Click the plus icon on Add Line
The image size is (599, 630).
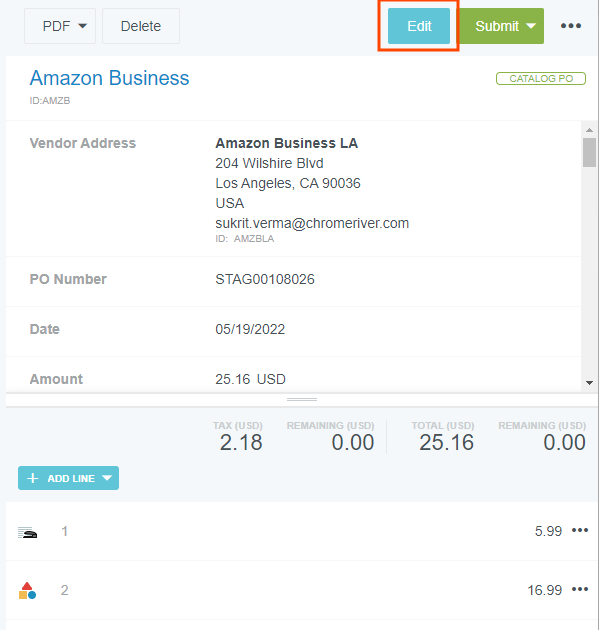tap(33, 478)
